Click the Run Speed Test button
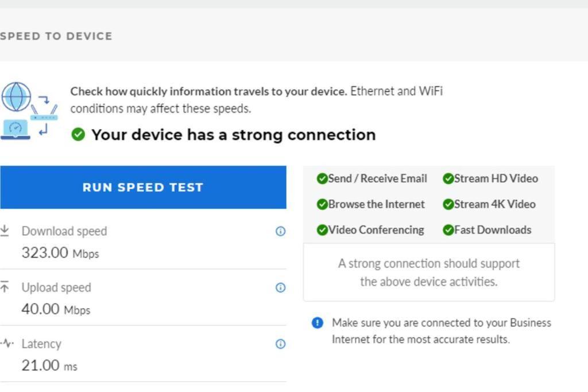 tap(143, 187)
